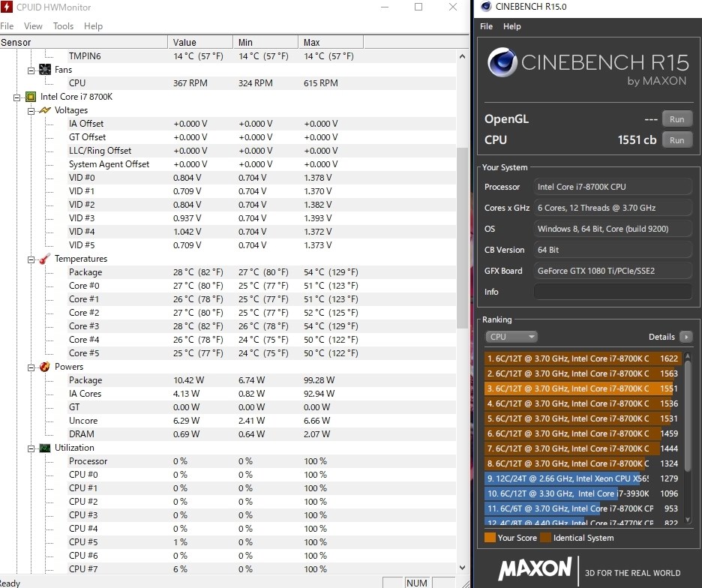Select the GFX Board field value
Viewport: 702px width, 588px height.
click(613, 271)
